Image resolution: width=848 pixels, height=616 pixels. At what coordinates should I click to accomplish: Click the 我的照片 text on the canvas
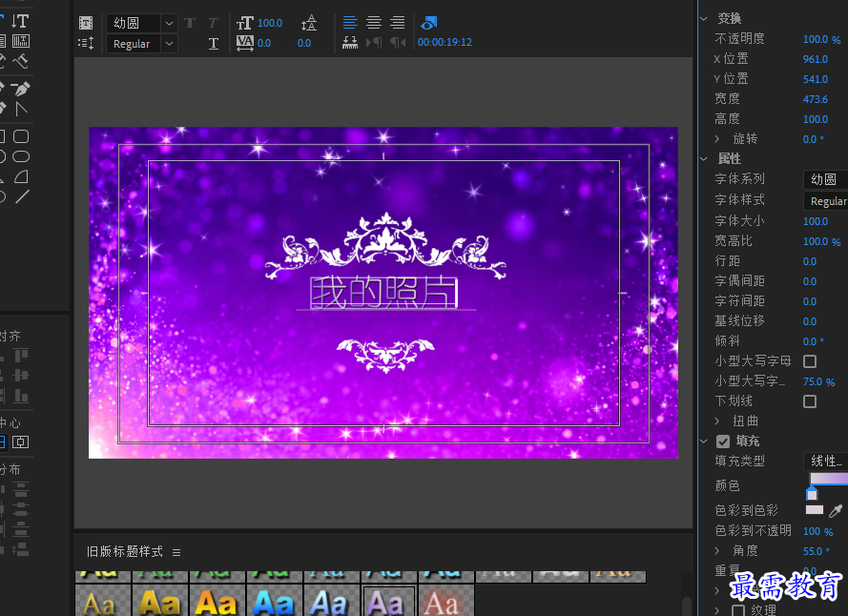383,293
